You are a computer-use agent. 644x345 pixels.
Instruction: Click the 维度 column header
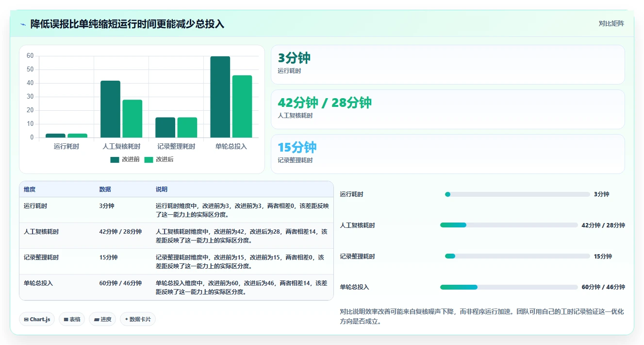[x=30, y=190]
